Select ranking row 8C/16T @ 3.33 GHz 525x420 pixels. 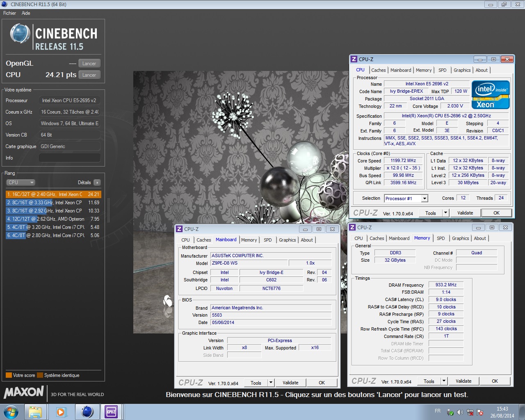pos(53,203)
